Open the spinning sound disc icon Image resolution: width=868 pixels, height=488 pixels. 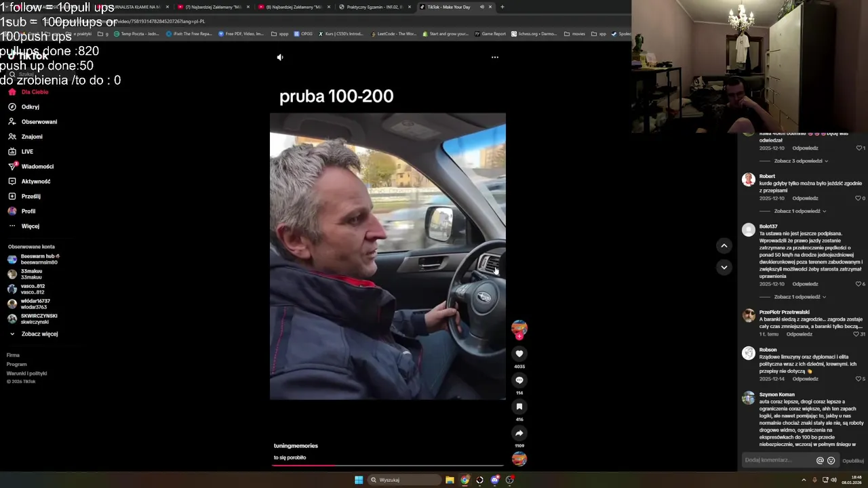[519, 460]
